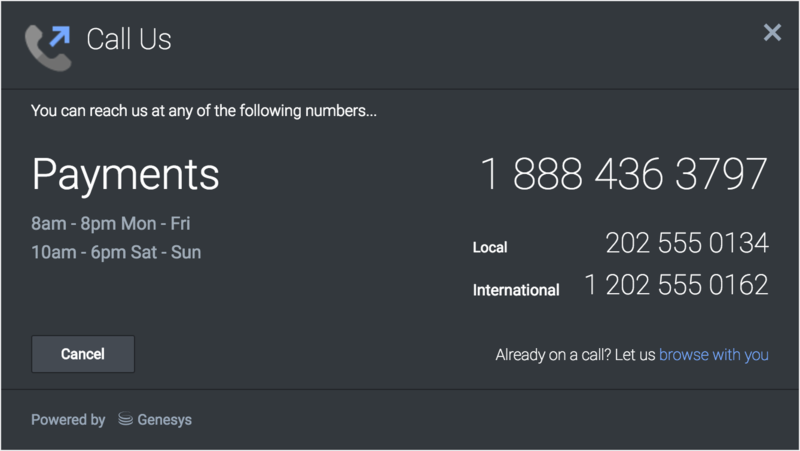Click the Call Us title text
The image size is (800, 451).
[129, 39]
